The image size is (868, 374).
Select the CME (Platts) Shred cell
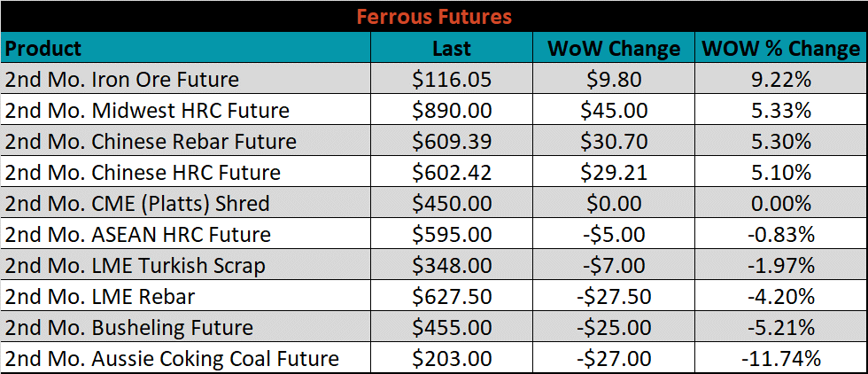[x=186, y=203]
